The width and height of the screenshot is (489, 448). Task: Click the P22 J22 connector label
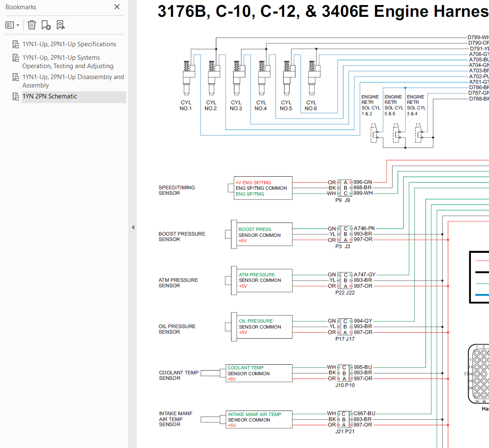click(x=345, y=292)
